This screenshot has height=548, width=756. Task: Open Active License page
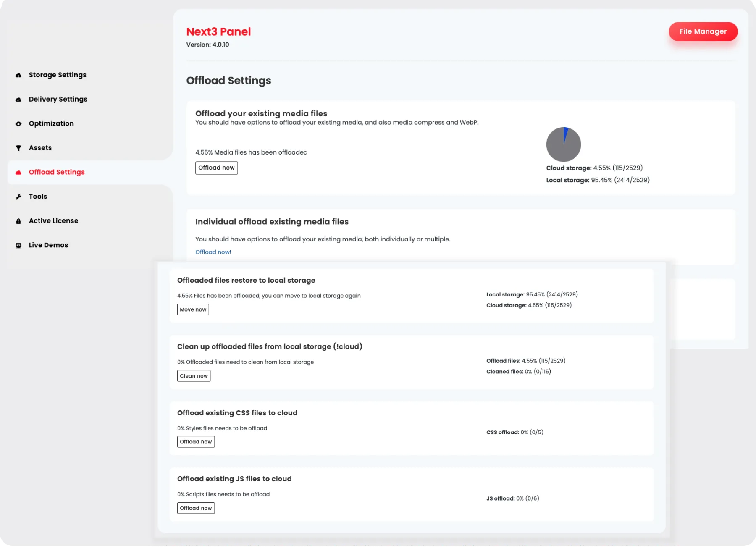click(x=53, y=221)
